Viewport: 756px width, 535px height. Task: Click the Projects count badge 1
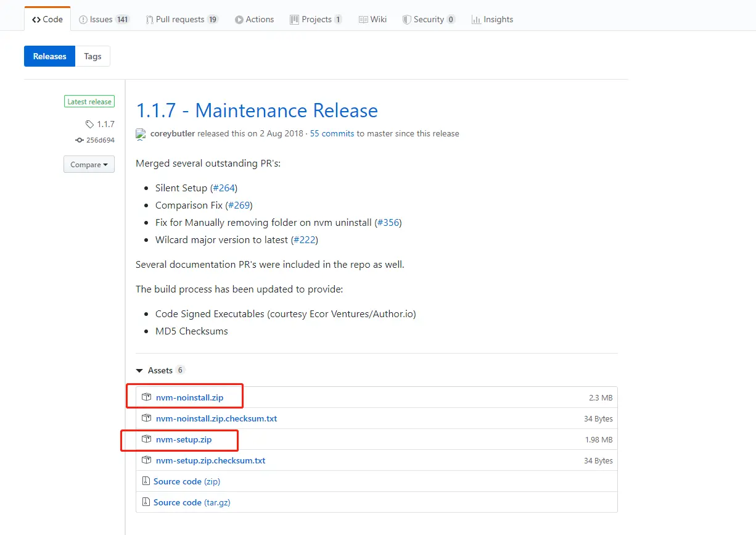point(338,19)
